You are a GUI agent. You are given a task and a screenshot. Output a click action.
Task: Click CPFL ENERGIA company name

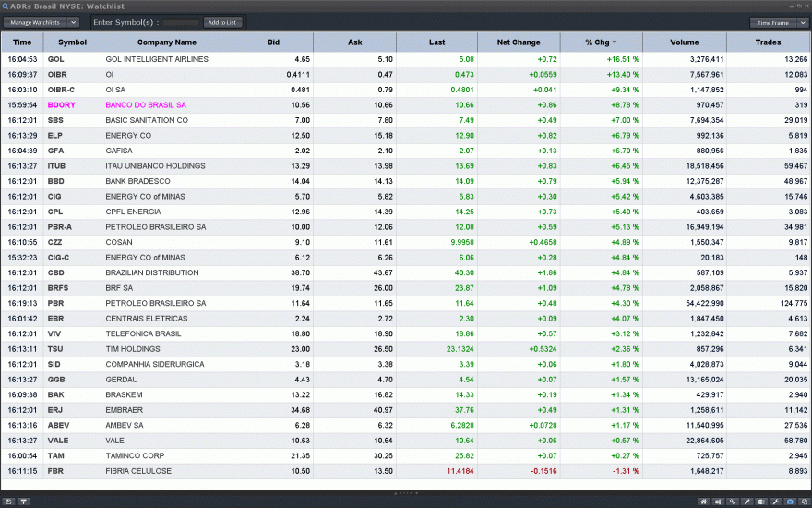(133, 212)
